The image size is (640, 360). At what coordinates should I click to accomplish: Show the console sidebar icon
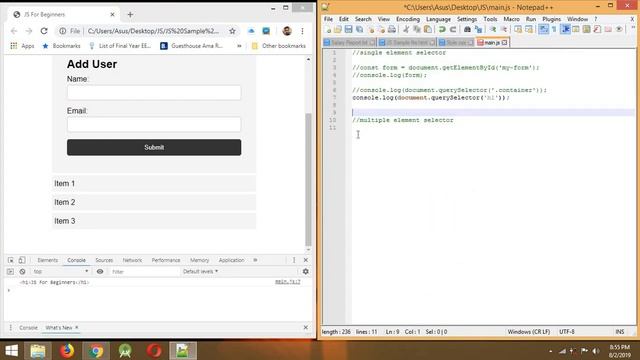tap(10, 271)
